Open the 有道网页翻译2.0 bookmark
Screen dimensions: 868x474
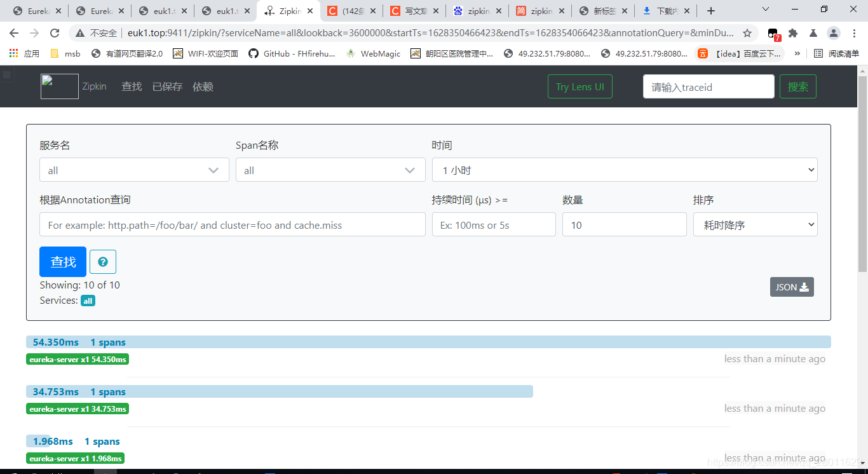pyautogui.click(x=126, y=53)
